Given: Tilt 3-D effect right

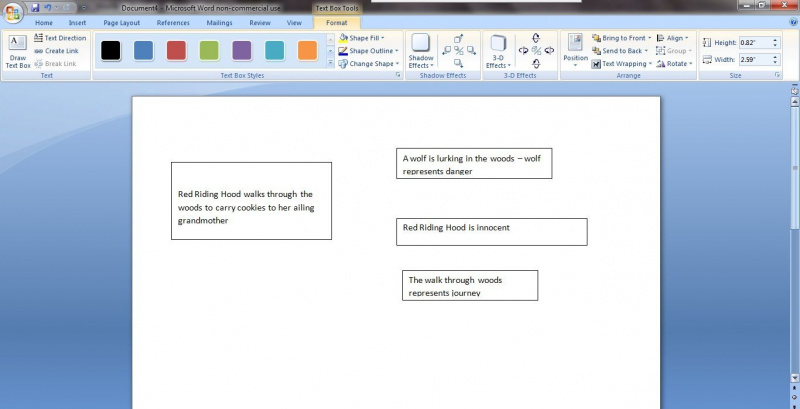Looking at the screenshot, I should coord(549,50).
